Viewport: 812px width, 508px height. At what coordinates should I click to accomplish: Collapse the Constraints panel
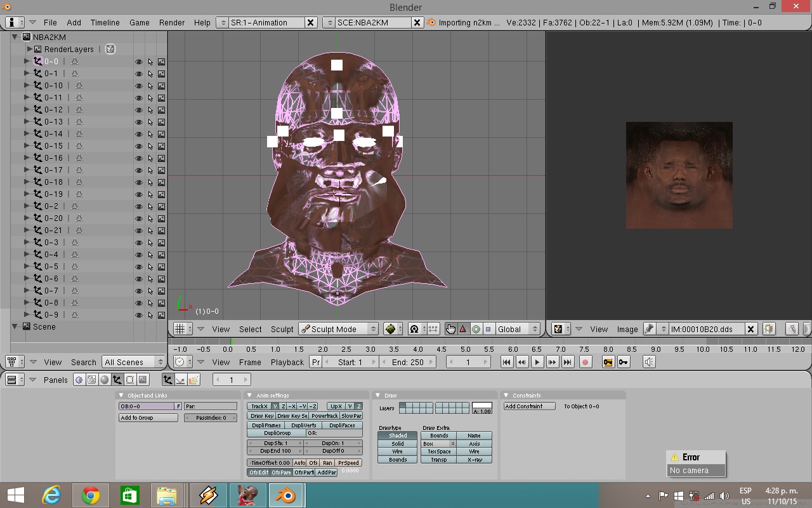[x=507, y=396]
